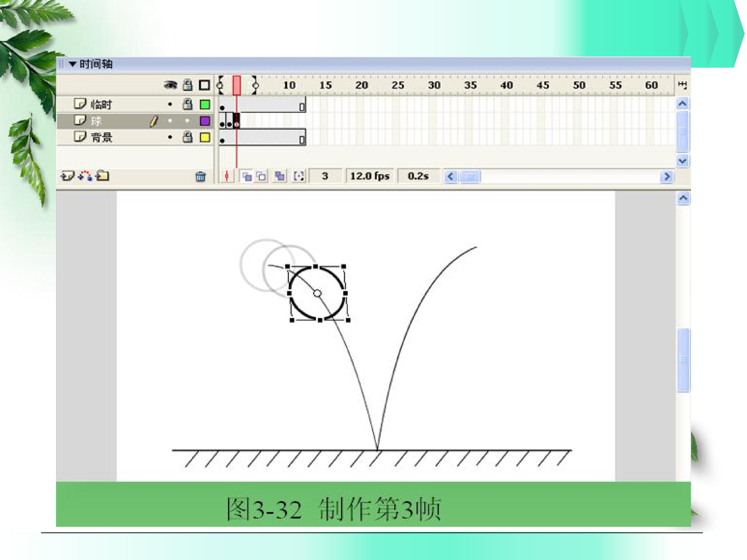Click the Center Frame icon
The height and width of the screenshot is (560, 747).
(x=227, y=176)
